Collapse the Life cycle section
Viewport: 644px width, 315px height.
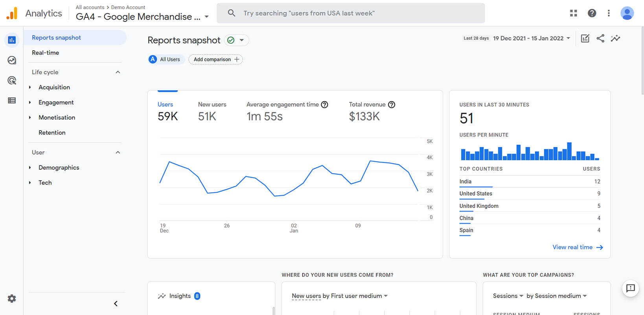118,72
